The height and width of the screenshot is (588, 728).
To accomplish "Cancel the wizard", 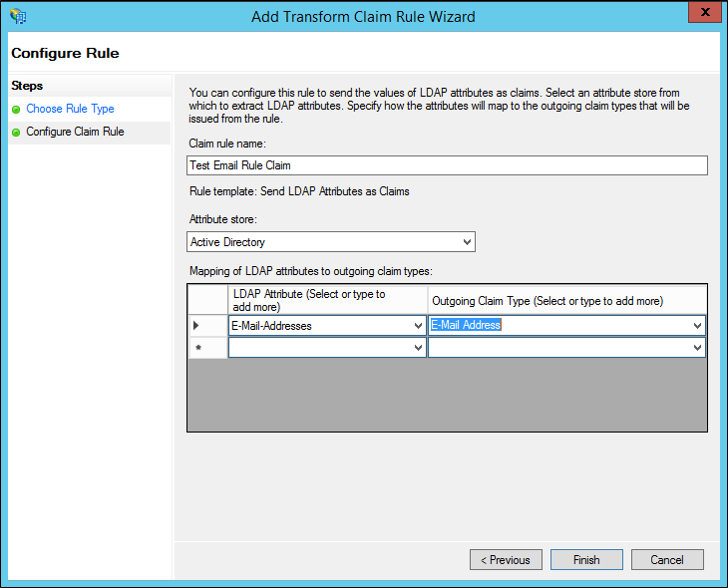I will coord(667,560).
